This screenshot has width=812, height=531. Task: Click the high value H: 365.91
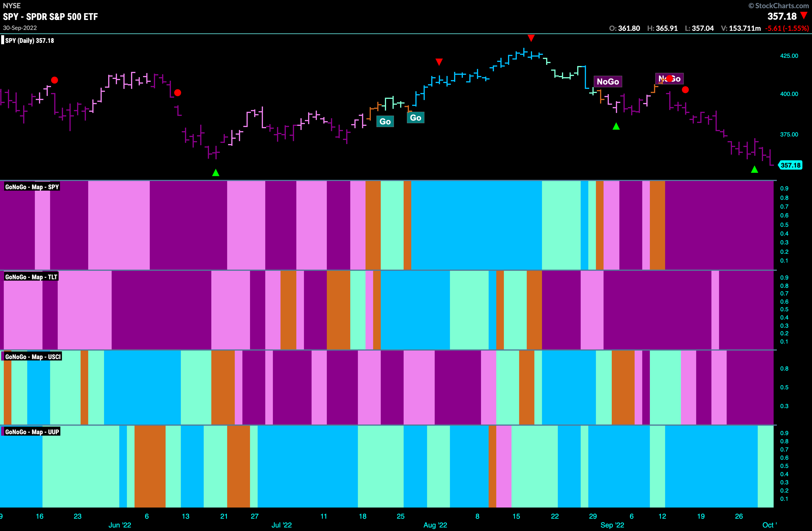(x=662, y=28)
